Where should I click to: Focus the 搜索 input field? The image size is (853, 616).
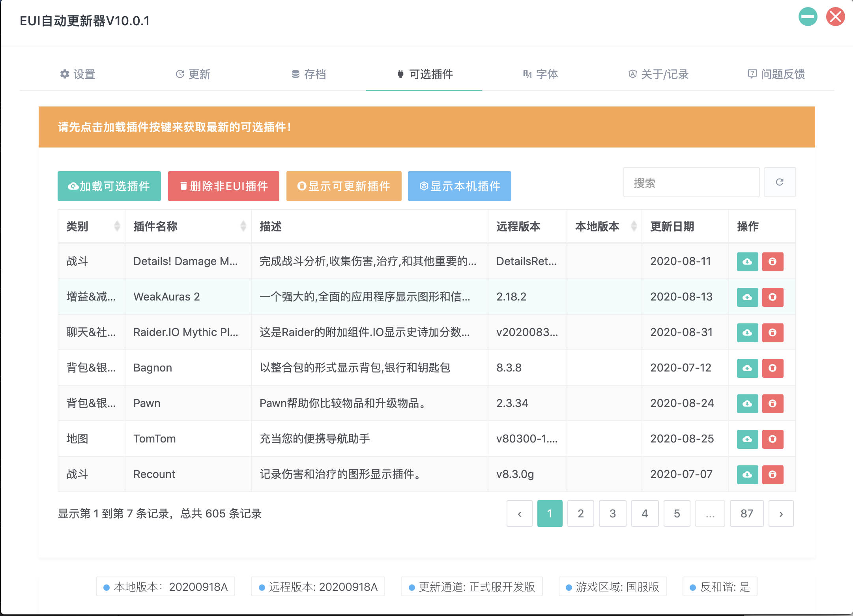click(691, 182)
